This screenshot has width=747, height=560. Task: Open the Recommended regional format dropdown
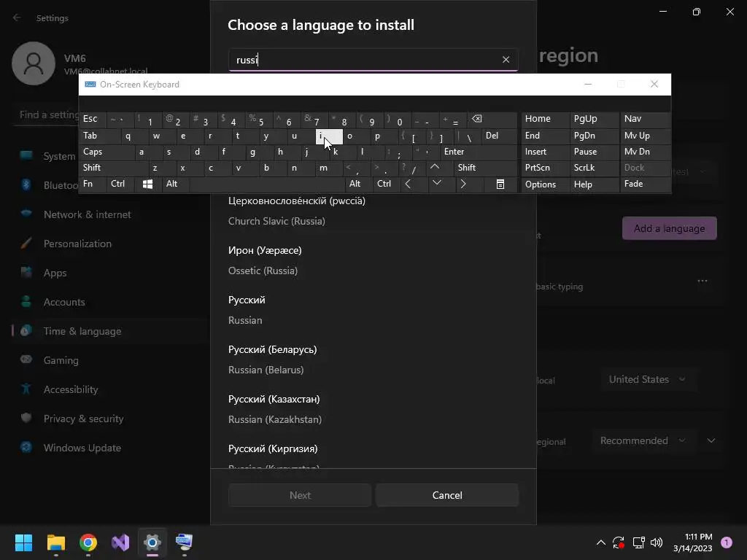coord(643,441)
